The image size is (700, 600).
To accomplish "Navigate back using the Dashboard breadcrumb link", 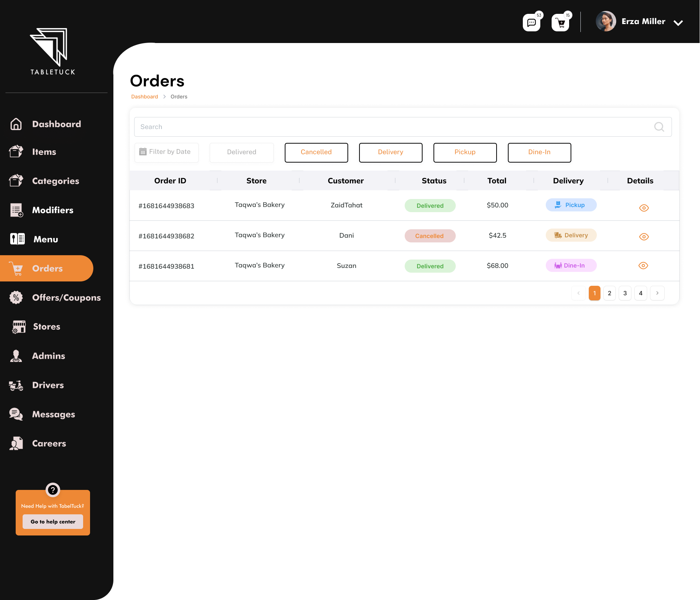I will [144, 96].
